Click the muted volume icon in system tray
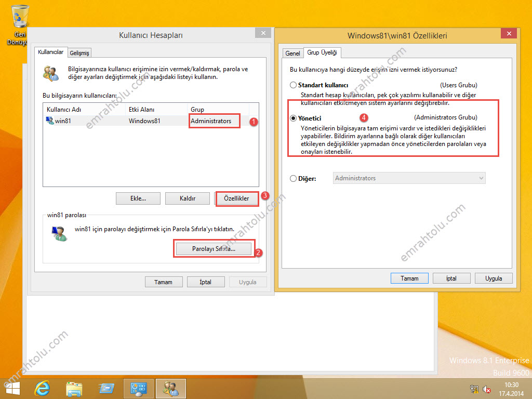532x399 pixels. pos(487,389)
